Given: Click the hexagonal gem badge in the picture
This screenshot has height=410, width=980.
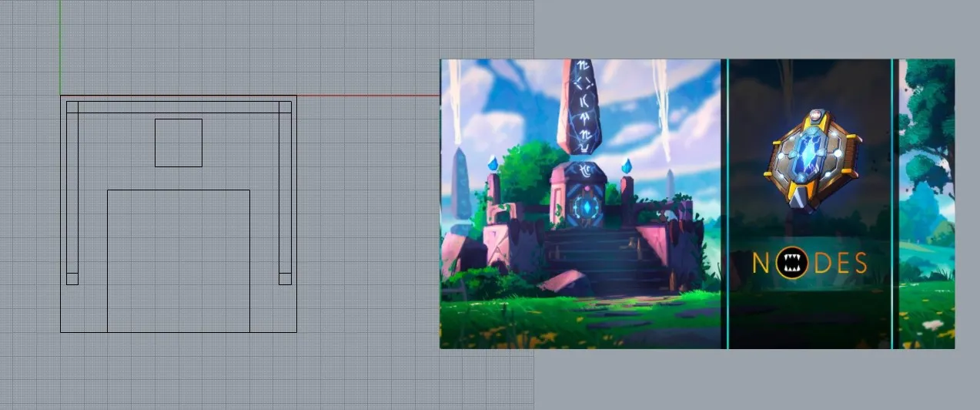Looking at the screenshot, I should click(811, 160).
